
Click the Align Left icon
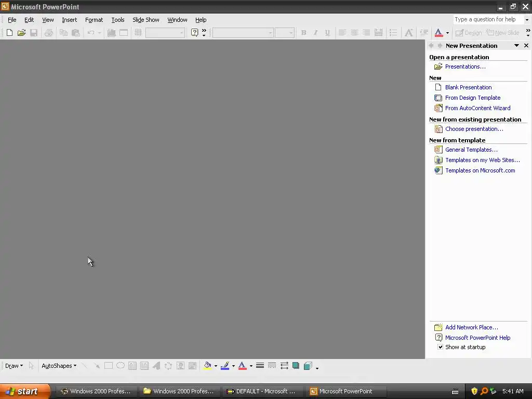point(342,33)
